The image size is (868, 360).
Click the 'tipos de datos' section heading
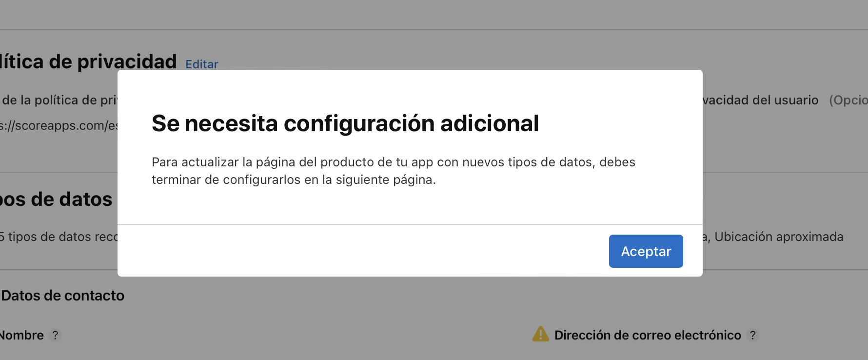tap(56, 200)
